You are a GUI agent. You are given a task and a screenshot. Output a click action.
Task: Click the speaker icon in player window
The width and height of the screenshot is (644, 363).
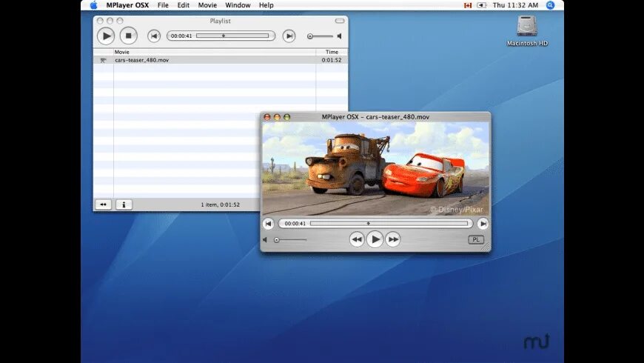coord(265,240)
